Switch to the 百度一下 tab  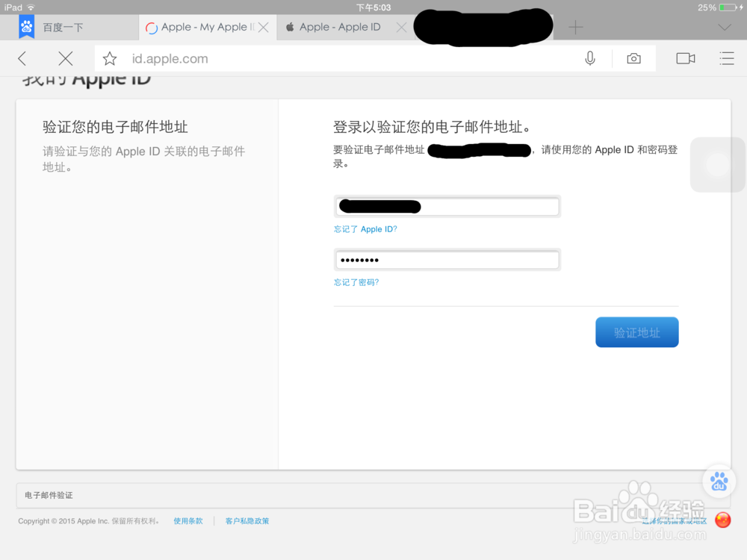click(69, 27)
